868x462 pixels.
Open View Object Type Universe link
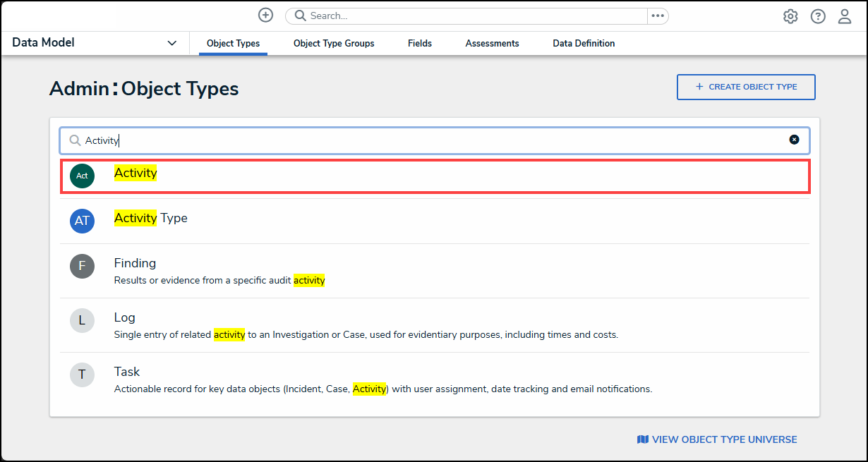[x=717, y=439]
